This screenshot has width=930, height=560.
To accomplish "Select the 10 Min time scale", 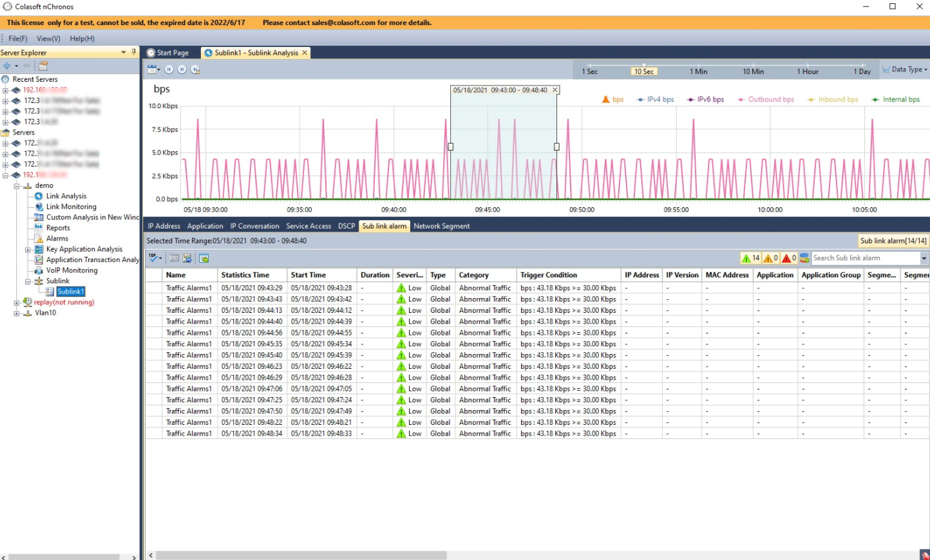I will 753,71.
